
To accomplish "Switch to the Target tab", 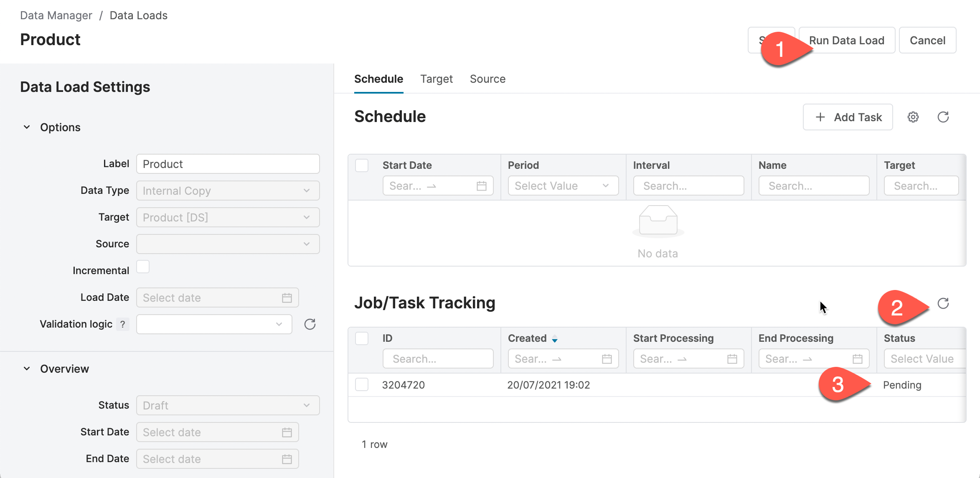I will 436,79.
